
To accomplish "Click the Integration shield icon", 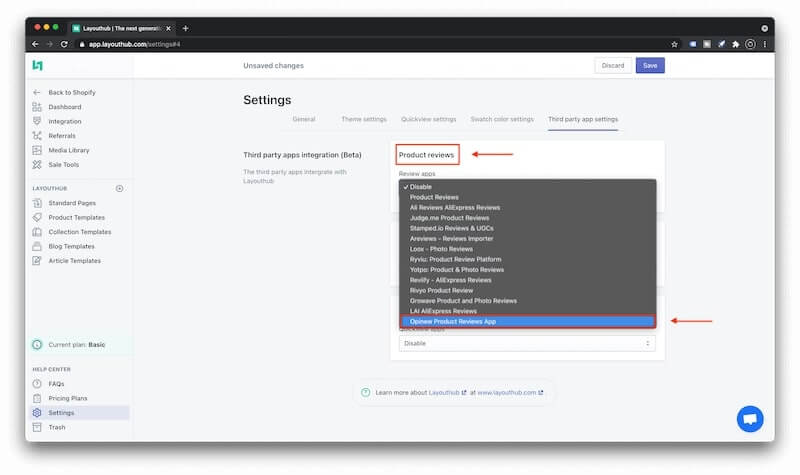I will [x=37, y=121].
